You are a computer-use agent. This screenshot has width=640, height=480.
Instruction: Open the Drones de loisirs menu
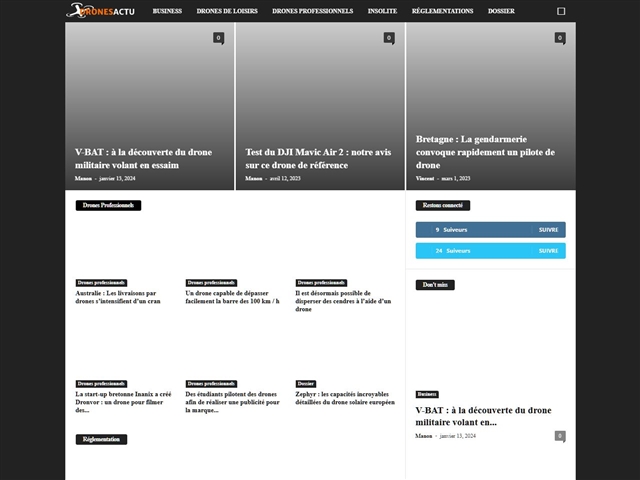pos(227,11)
